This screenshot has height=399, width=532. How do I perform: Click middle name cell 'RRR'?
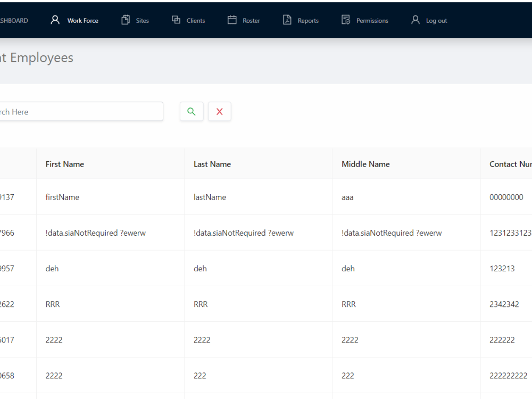tap(348, 304)
